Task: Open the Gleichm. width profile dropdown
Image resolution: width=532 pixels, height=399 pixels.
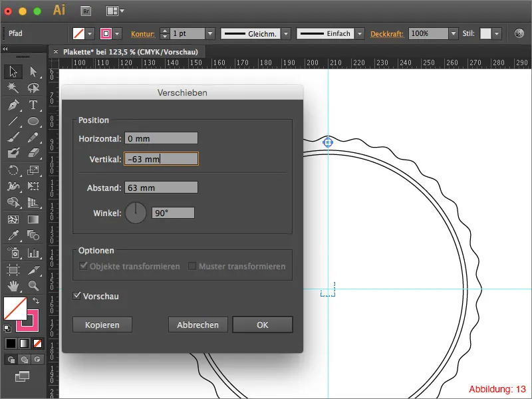Action: pyautogui.click(x=286, y=34)
